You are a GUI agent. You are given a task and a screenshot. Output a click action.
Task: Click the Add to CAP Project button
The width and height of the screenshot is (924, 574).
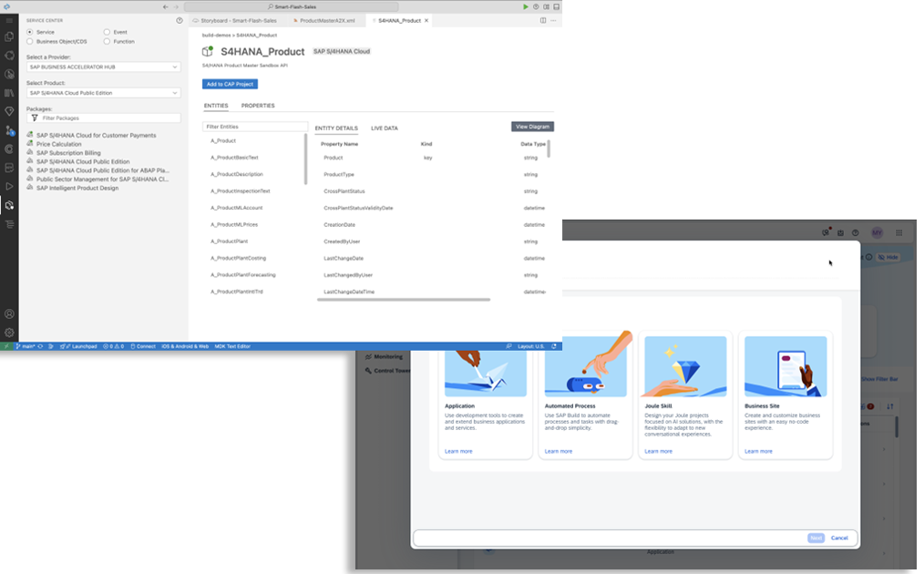230,84
